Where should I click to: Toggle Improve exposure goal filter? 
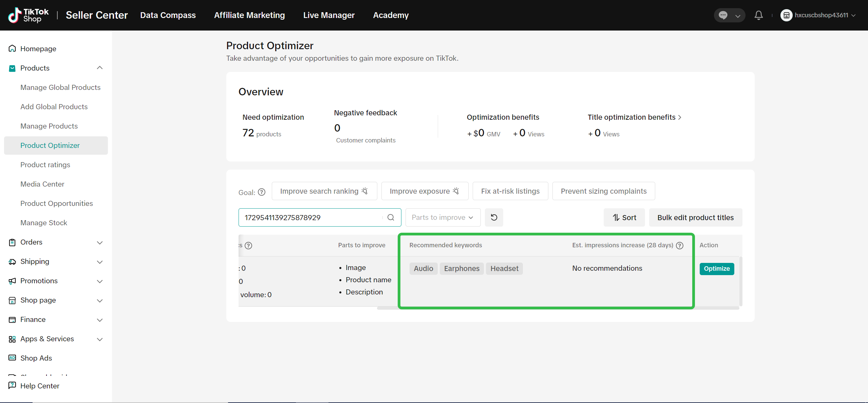424,191
